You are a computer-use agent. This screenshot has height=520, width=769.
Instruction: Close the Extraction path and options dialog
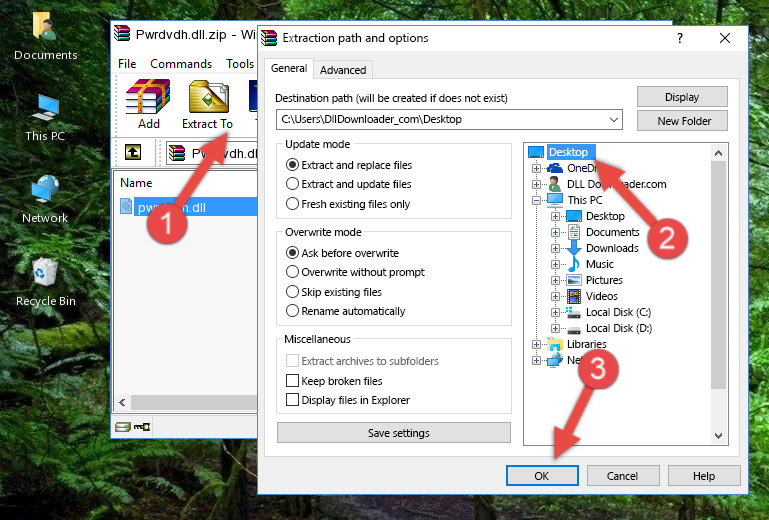[x=725, y=38]
